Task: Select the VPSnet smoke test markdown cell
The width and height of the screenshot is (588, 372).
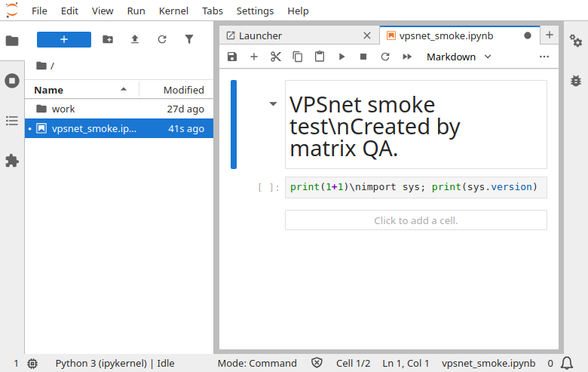Action: click(416, 125)
